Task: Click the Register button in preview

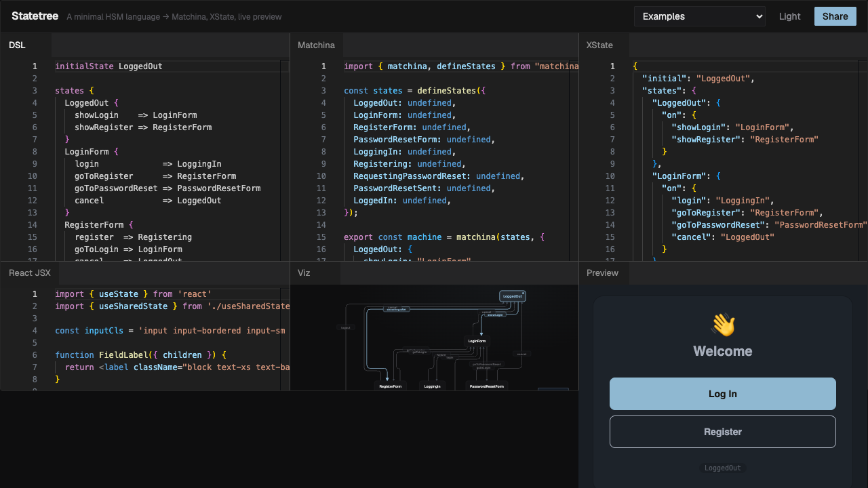Action: [723, 432]
